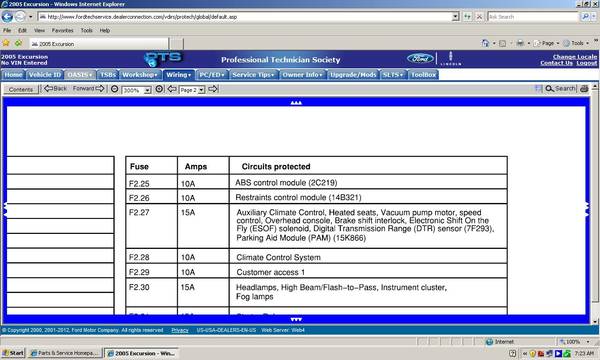Go to previous page arrow beside Page 2
Image resolution: width=600 pixels, height=360 pixels.
click(172, 89)
